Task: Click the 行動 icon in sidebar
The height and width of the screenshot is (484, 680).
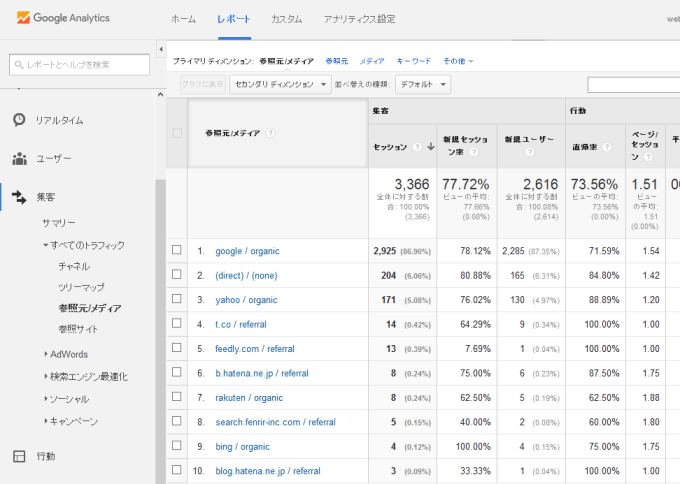Action: (x=19, y=456)
